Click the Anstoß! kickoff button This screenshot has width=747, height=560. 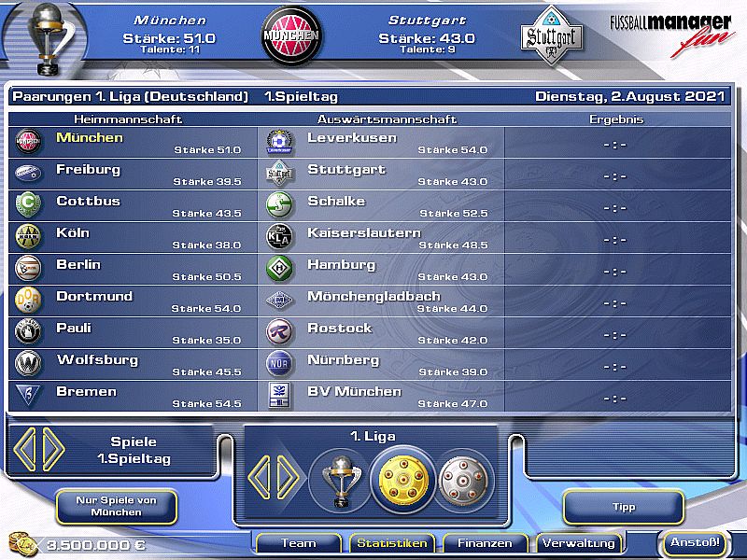[x=695, y=543]
